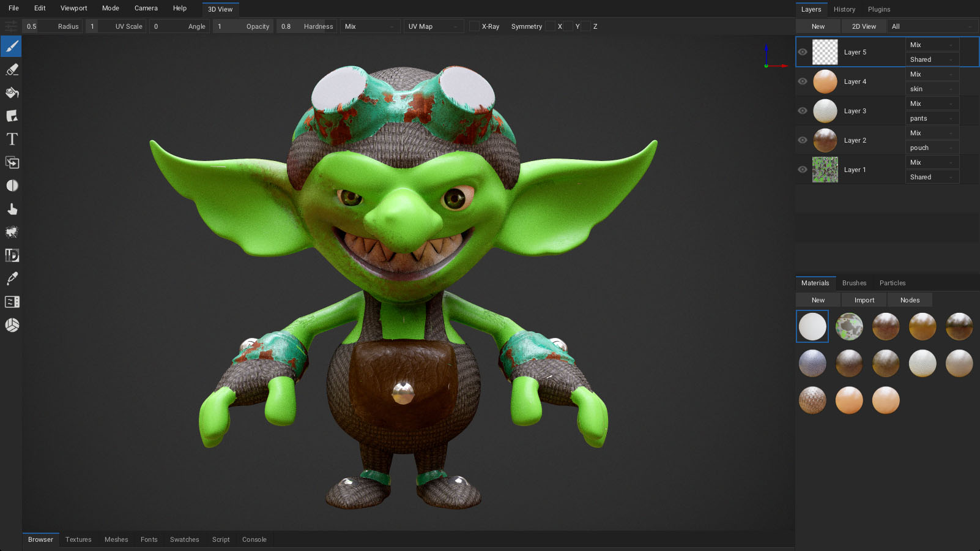Expand Layer 2's pouch object dropdown
Screen dimensions: 980x551
click(932, 148)
